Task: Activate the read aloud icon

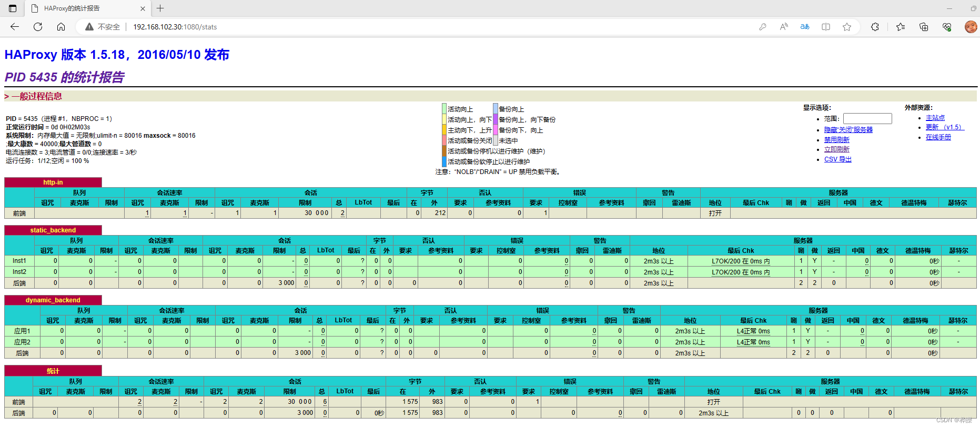Action: [x=784, y=27]
